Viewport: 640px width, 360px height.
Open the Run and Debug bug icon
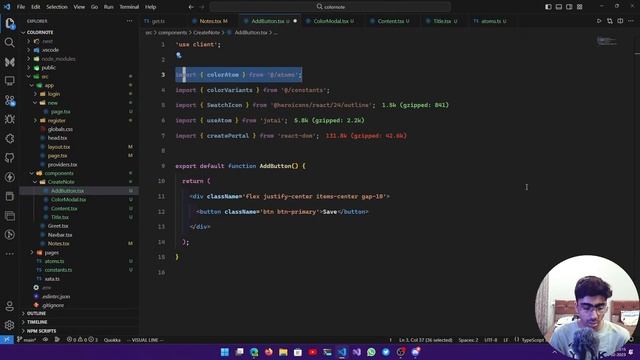9,119
